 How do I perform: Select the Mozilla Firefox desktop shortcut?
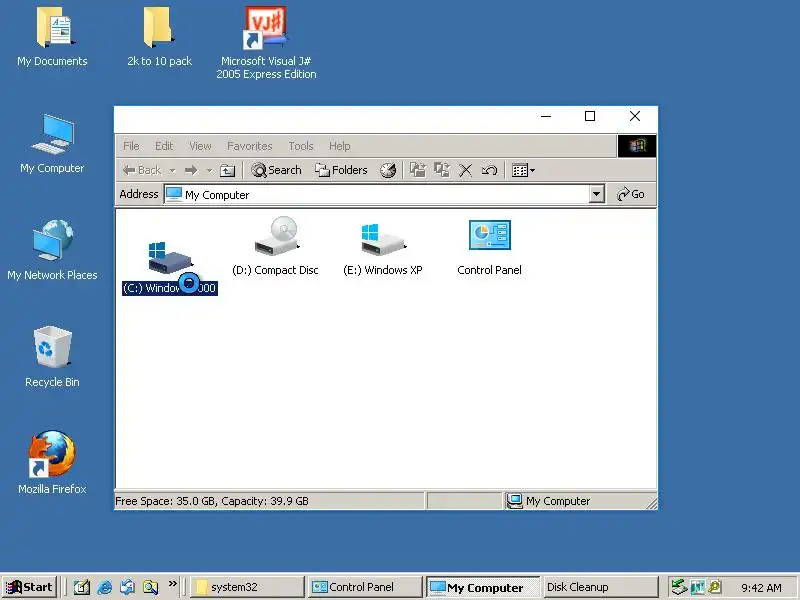click(x=52, y=463)
